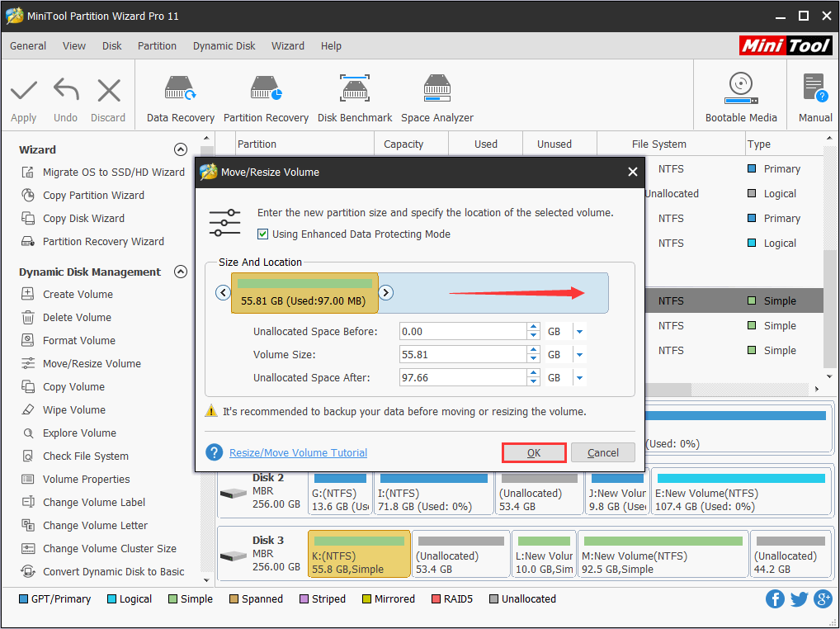Select Change Volume Cluster Size

click(98, 548)
